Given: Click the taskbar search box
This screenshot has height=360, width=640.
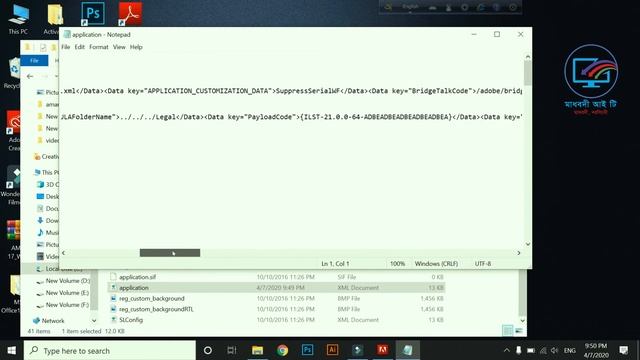Looking at the screenshot, I should coord(109,350).
